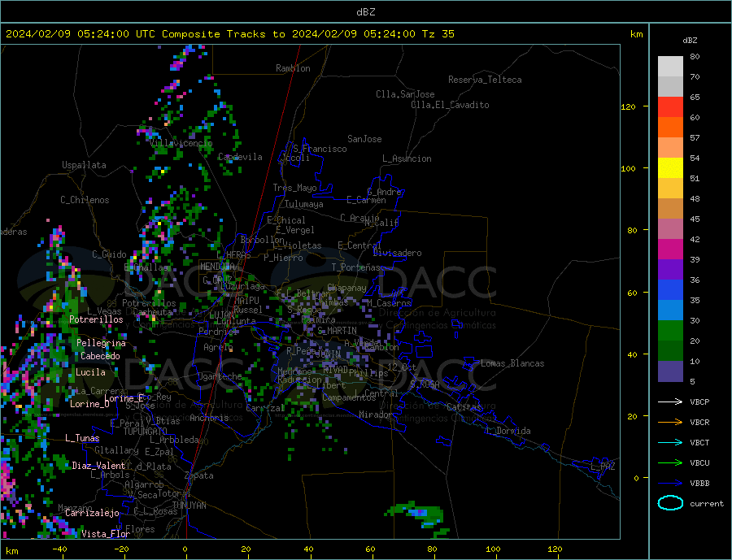
Task: Pick the purple swatch beside 39 dBZ
Action: point(670,270)
